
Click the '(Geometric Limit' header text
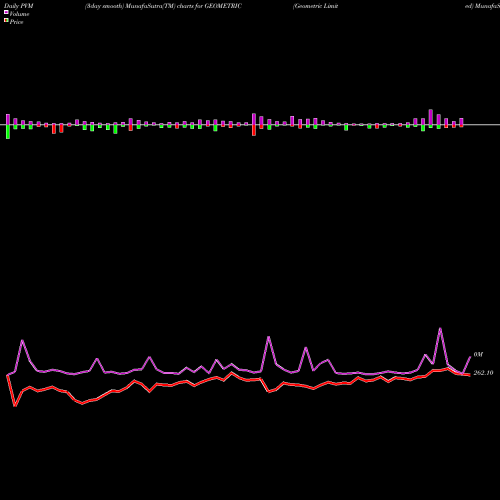tap(315, 6)
